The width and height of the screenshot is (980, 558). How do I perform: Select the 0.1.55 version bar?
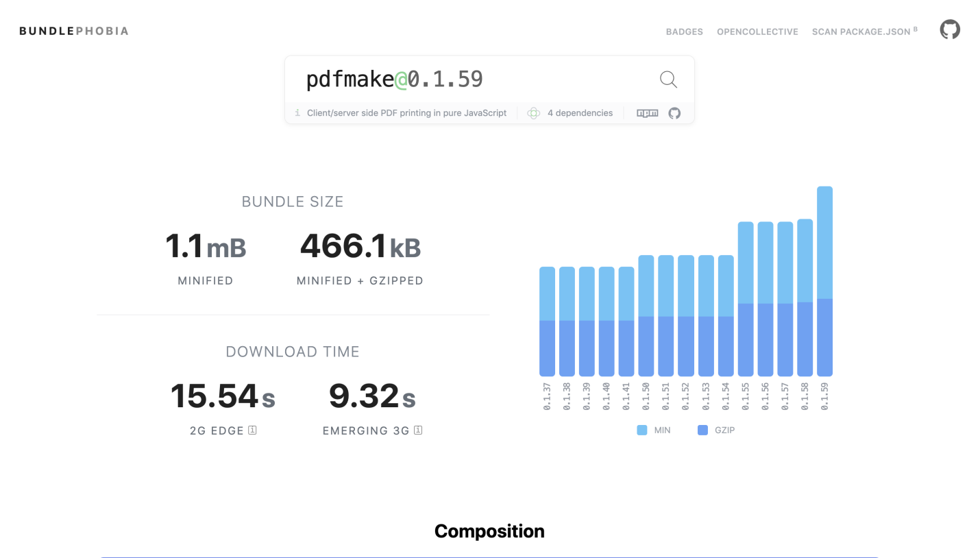tap(746, 299)
